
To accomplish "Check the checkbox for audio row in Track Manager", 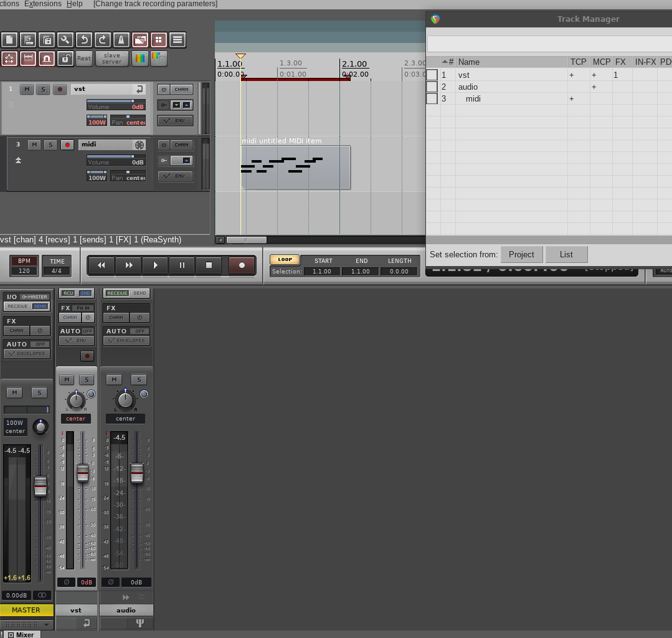I will [x=432, y=87].
